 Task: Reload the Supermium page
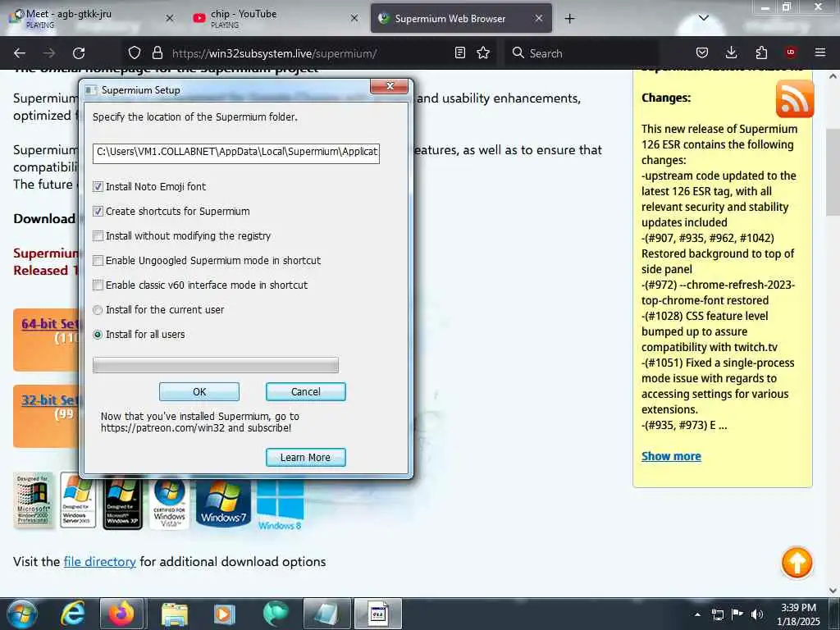pyautogui.click(x=79, y=53)
